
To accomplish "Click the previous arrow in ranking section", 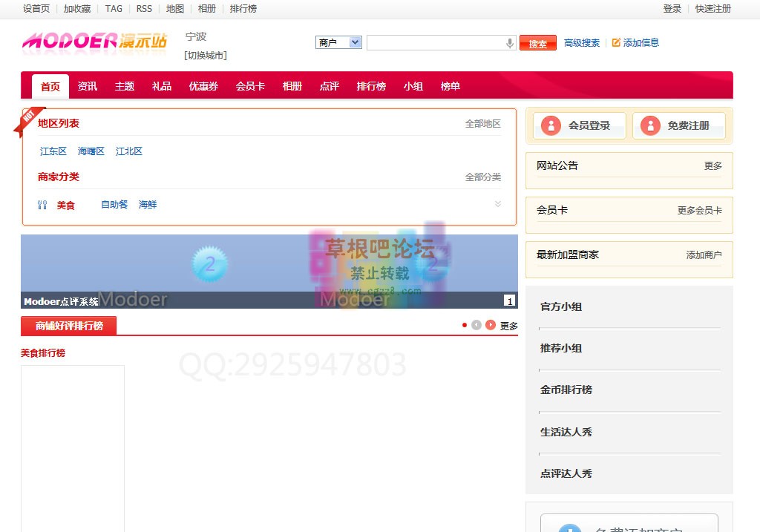I will pyautogui.click(x=476, y=325).
